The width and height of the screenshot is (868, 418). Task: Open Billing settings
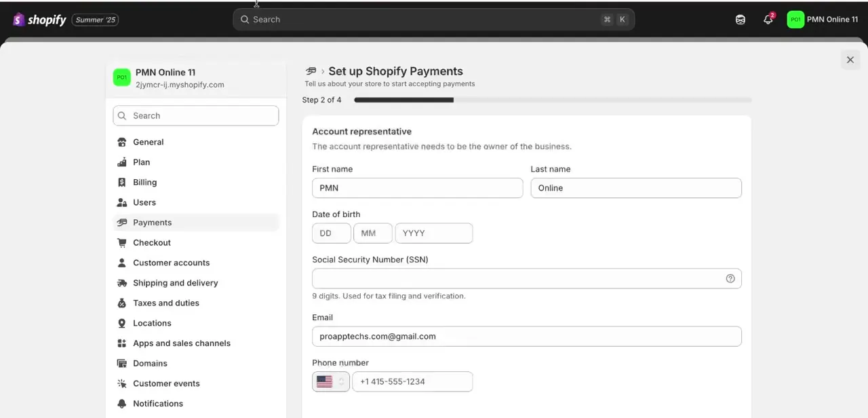(196, 183)
